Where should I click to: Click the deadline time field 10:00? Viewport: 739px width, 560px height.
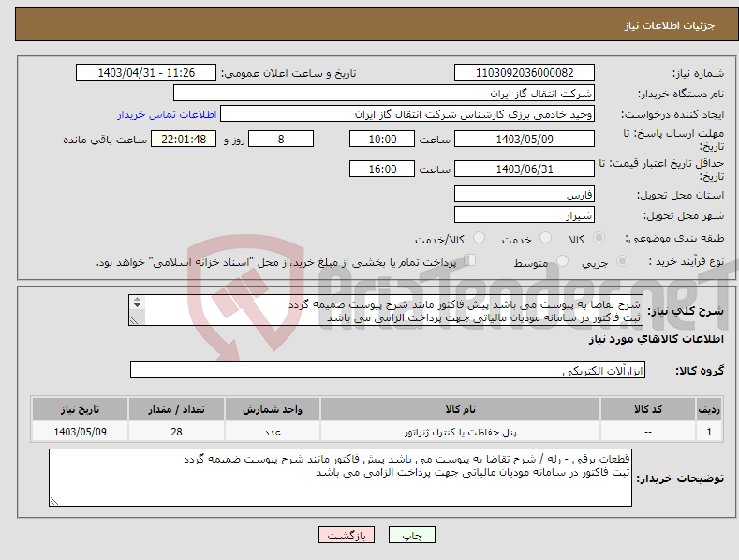(x=382, y=139)
